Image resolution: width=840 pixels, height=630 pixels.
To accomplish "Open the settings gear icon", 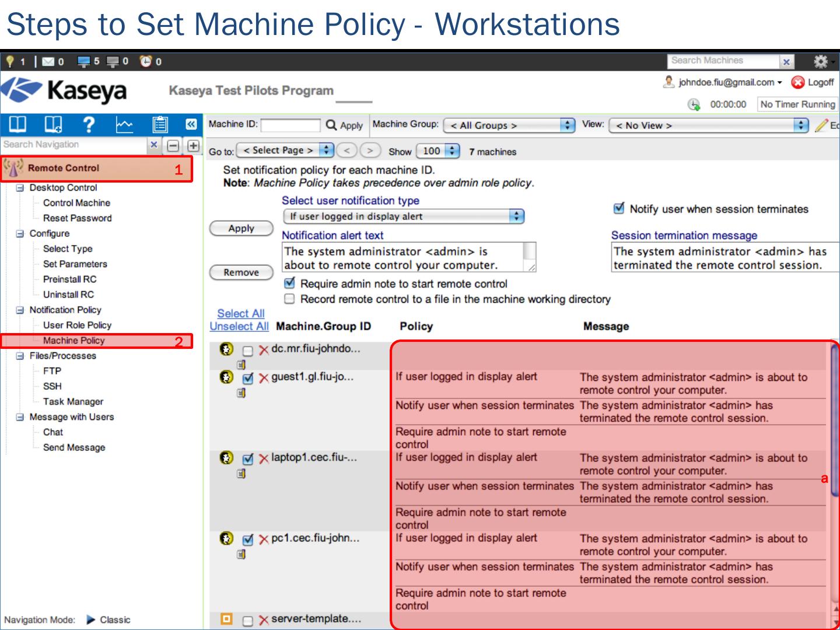I will coord(821,61).
